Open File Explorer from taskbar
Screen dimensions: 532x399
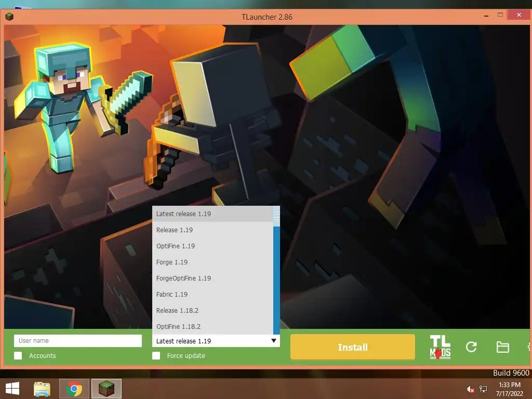[42, 389]
